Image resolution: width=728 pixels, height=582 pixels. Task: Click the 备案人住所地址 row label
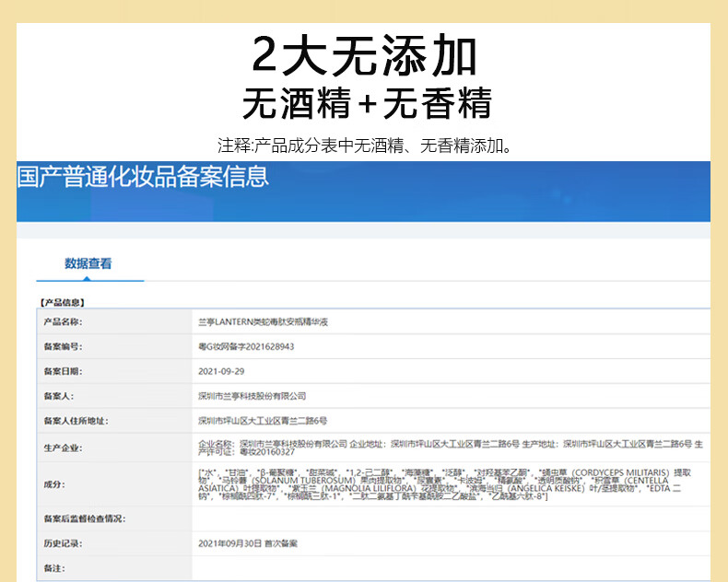pos(76,421)
